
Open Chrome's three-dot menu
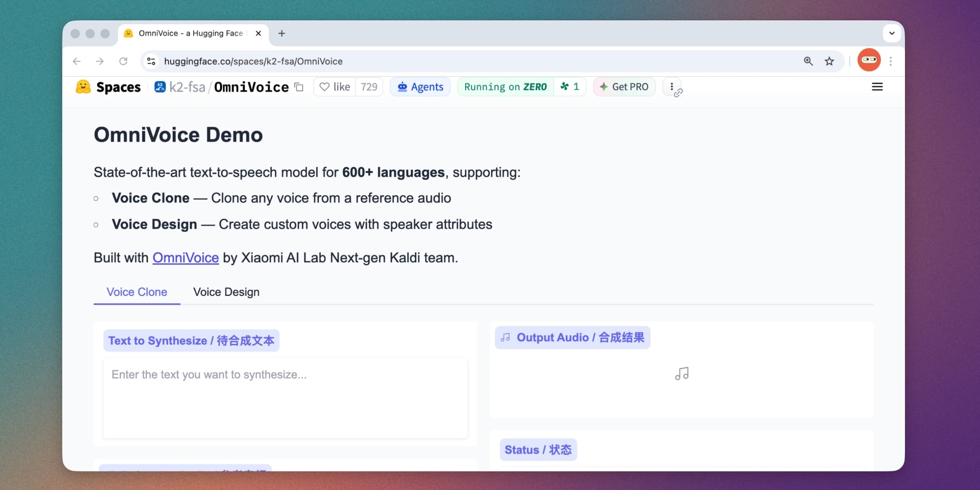[891, 61]
